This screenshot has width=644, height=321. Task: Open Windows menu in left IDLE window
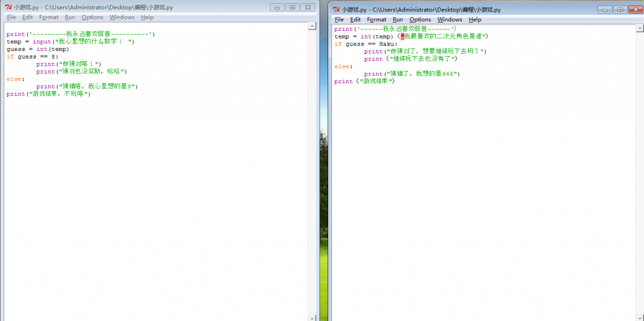122,17
